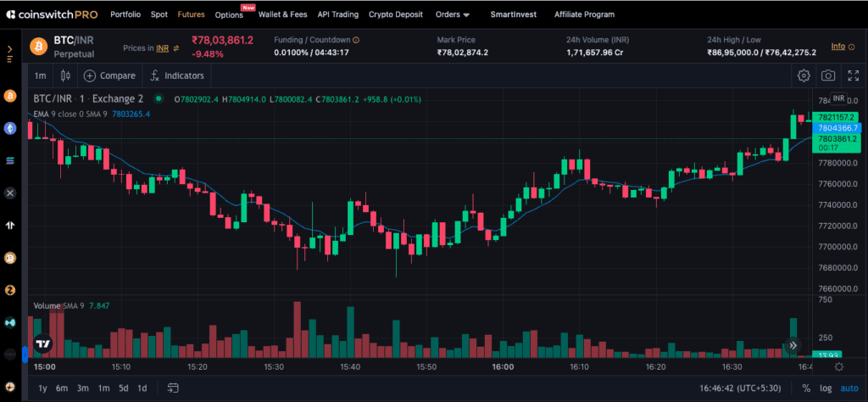Open the Futures tab
The width and height of the screenshot is (868, 402).
pos(191,14)
